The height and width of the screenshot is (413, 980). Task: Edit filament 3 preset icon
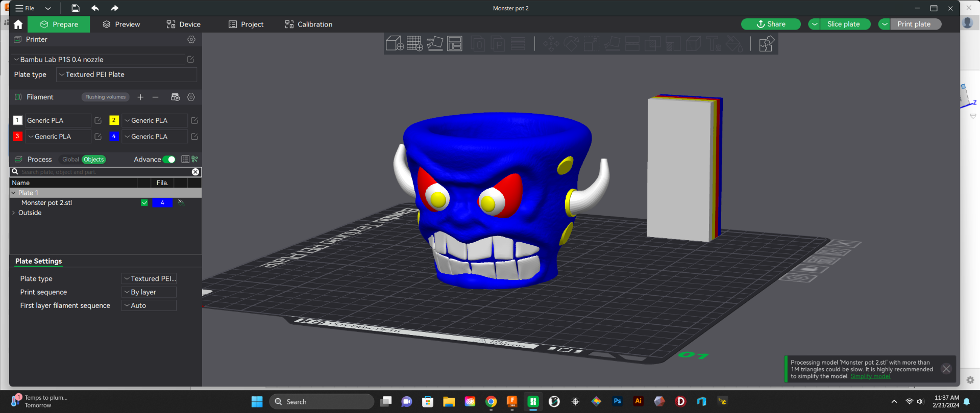click(98, 137)
